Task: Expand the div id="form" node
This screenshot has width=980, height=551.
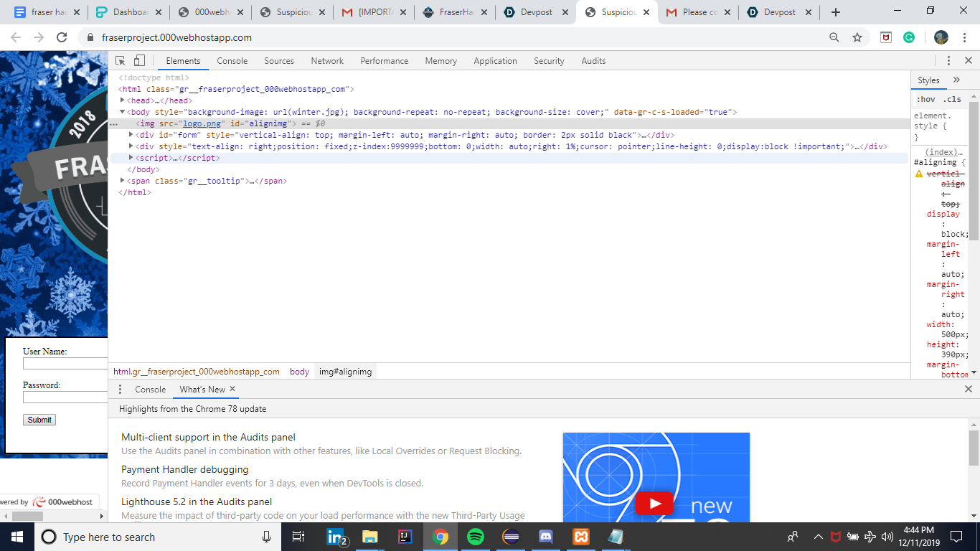Action: coord(131,135)
